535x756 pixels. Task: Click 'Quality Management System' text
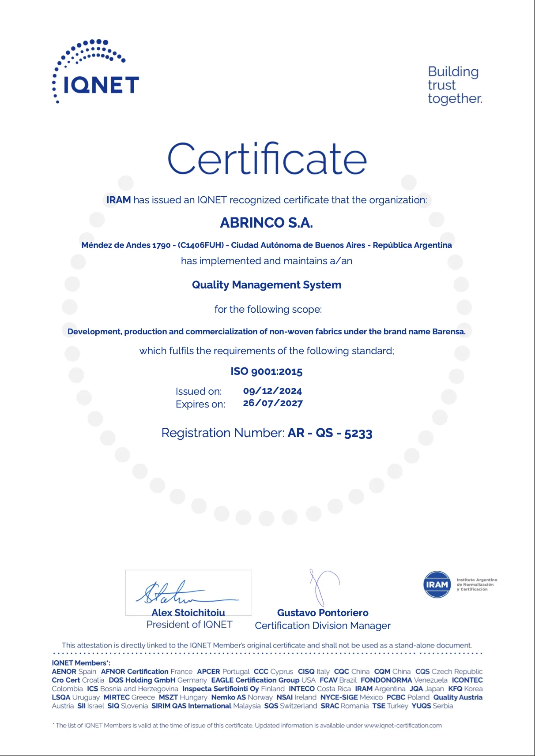(267, 285)
